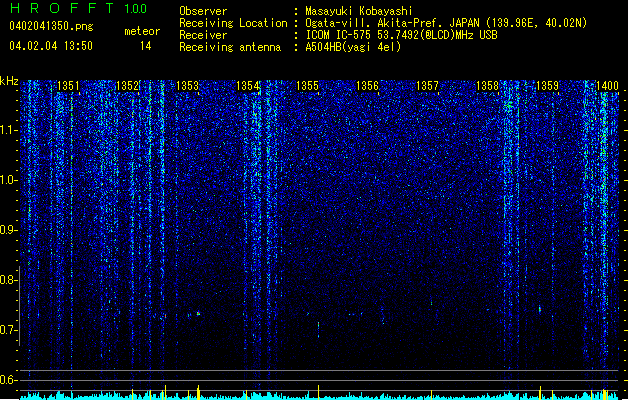Click the 1.0 kHz axis label
629x400 pixels.
click(9, 181)
